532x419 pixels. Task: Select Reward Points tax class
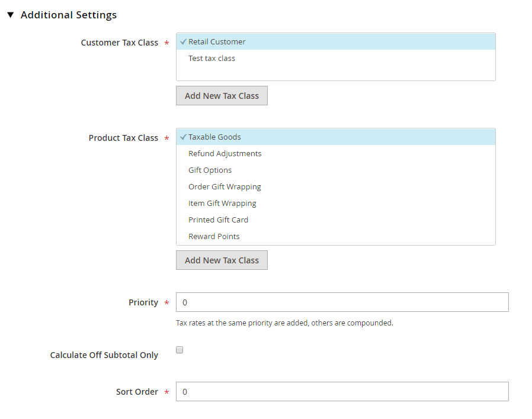tap(335, 237)
